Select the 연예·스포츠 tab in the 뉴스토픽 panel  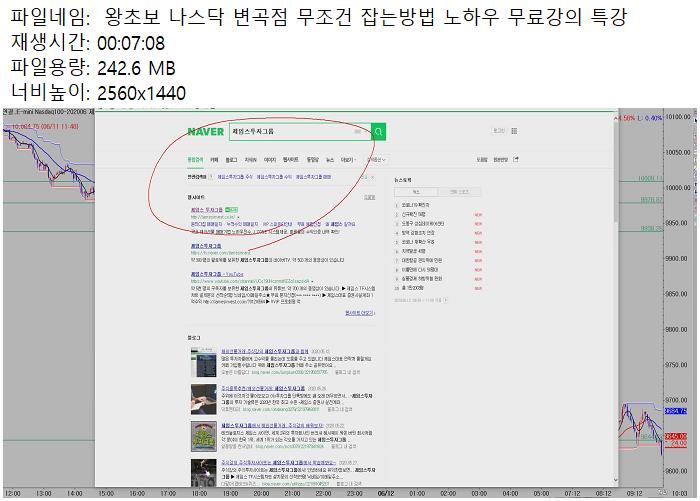tap(459, 192)
